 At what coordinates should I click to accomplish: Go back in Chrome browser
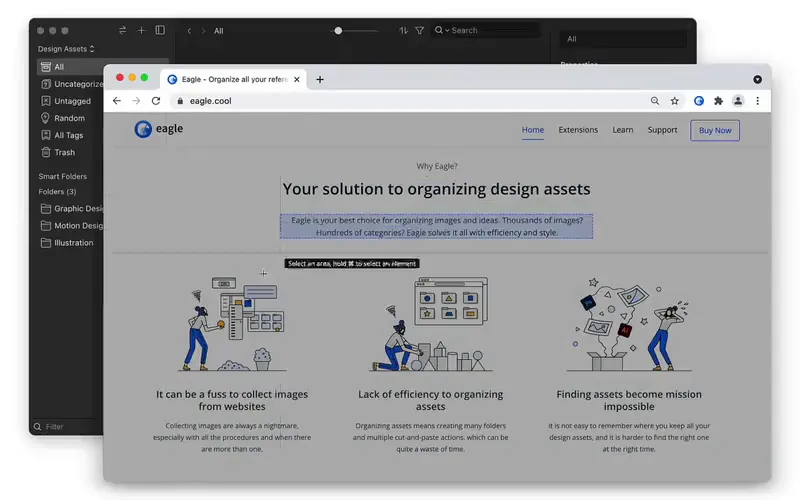[x=117, y=101]
